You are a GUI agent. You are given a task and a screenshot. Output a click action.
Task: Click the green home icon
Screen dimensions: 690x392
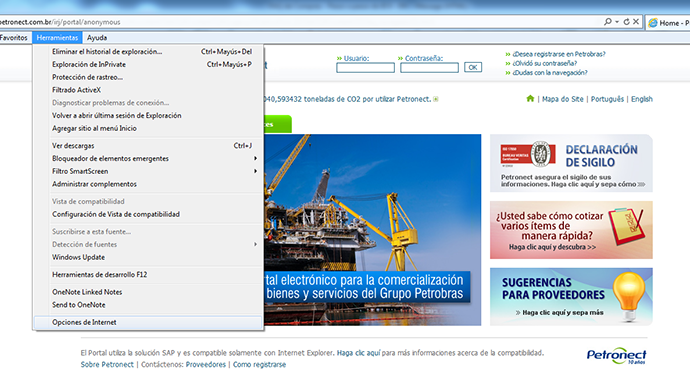[x=530, y=99]
